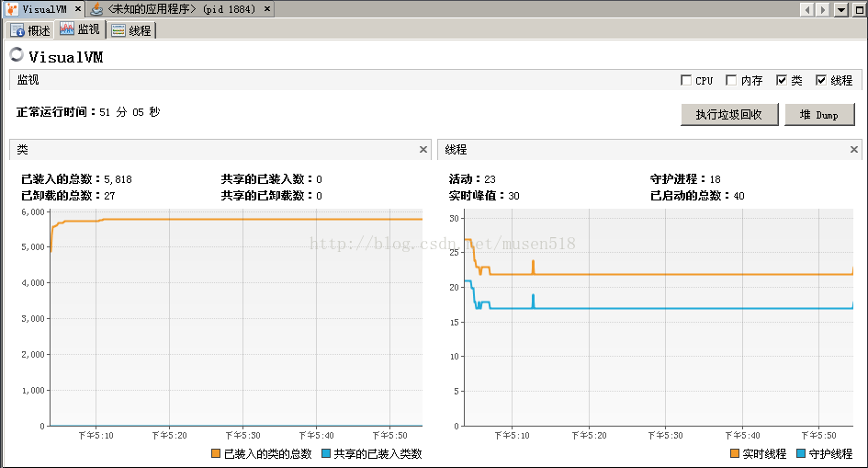Click the 堆 Dump button
The width and height of the screenshot is (868, 468).
click(x=819, y=115)
